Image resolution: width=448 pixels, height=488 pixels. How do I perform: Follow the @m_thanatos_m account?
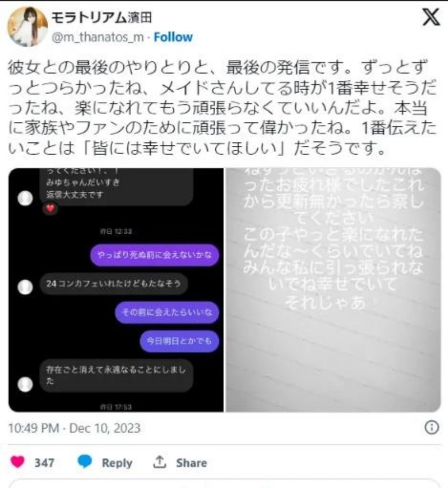tap(173, 38)
